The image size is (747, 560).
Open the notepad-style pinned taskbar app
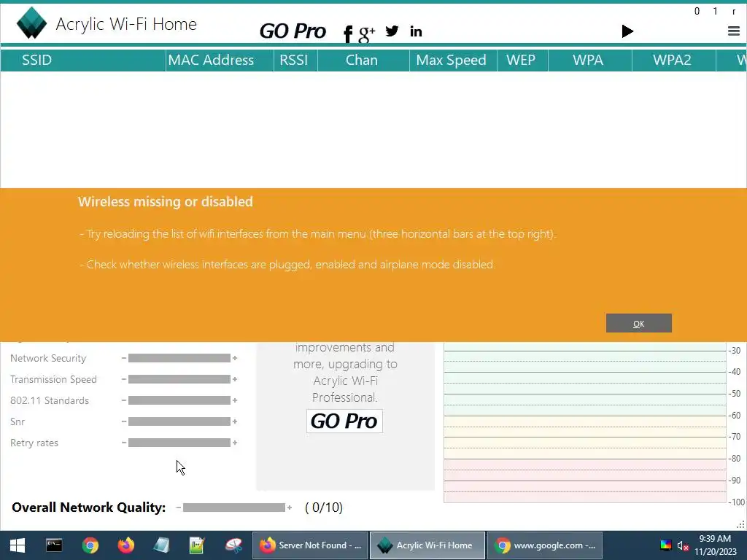161,545
